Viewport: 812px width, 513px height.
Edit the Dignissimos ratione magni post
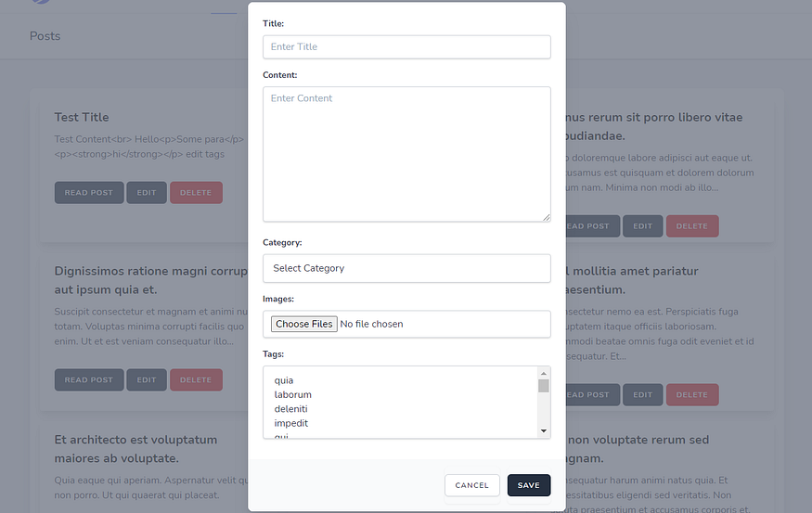tap(147, 380)
